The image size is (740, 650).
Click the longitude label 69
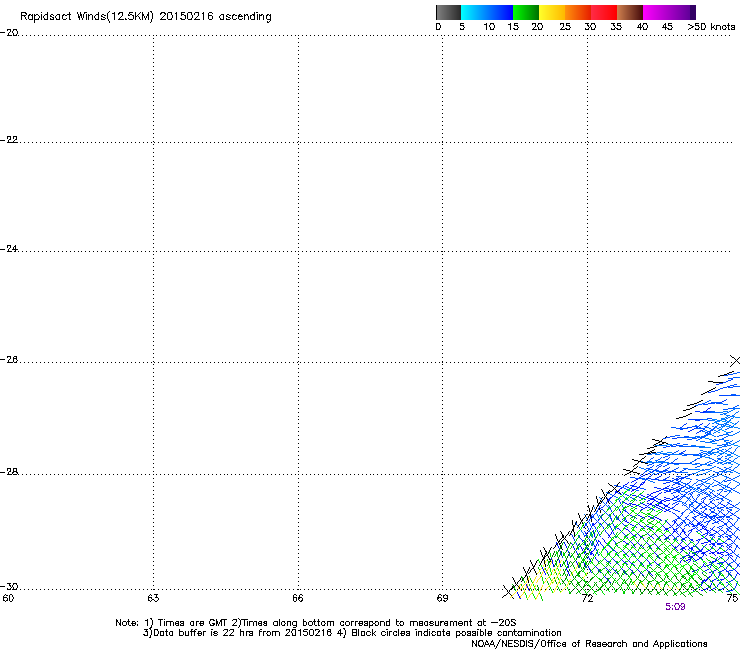pyautogui.click(x=442, y=598)
